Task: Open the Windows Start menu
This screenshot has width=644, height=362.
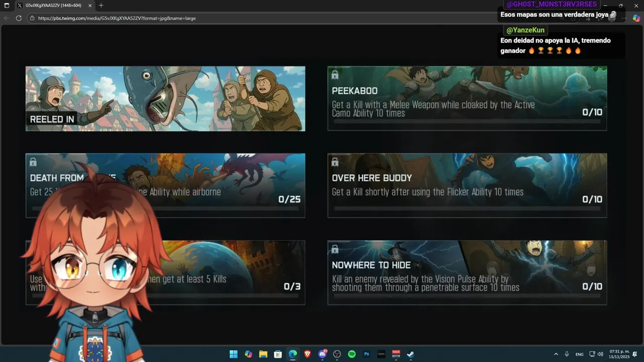Action: [233, 354]
